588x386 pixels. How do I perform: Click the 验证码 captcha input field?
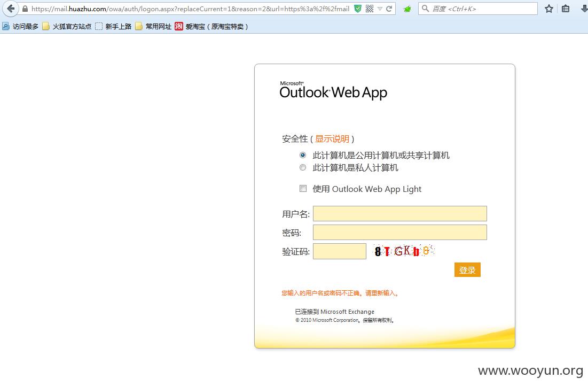339,251
